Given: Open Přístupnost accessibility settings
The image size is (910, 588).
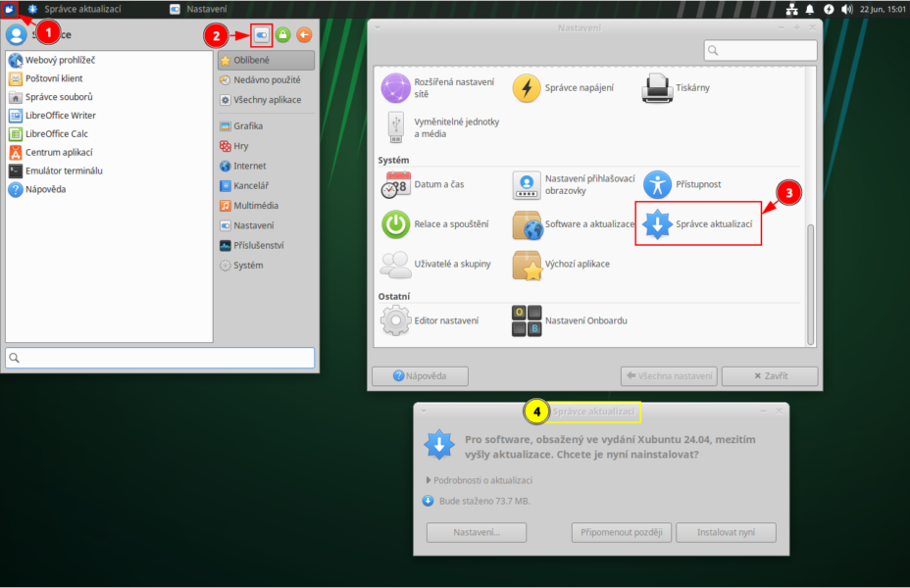Looking at the screenshot, I should point(682,184).
